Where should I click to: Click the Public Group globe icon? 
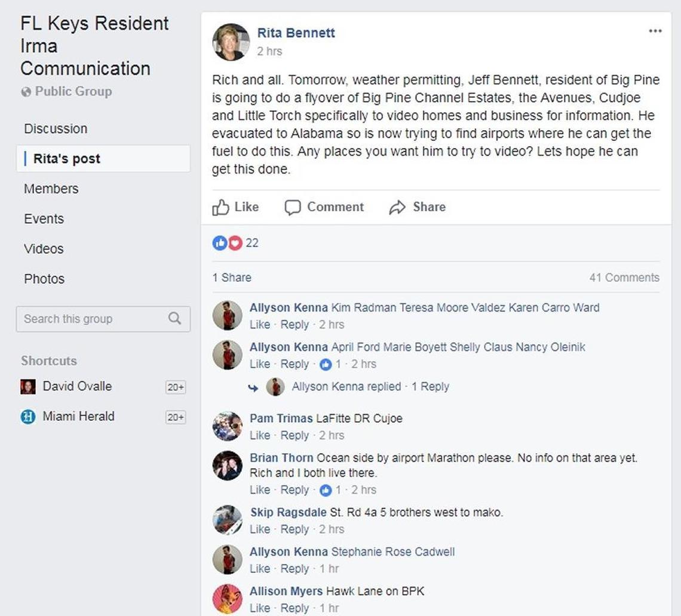pyautogui.click(x=26, y=91)
